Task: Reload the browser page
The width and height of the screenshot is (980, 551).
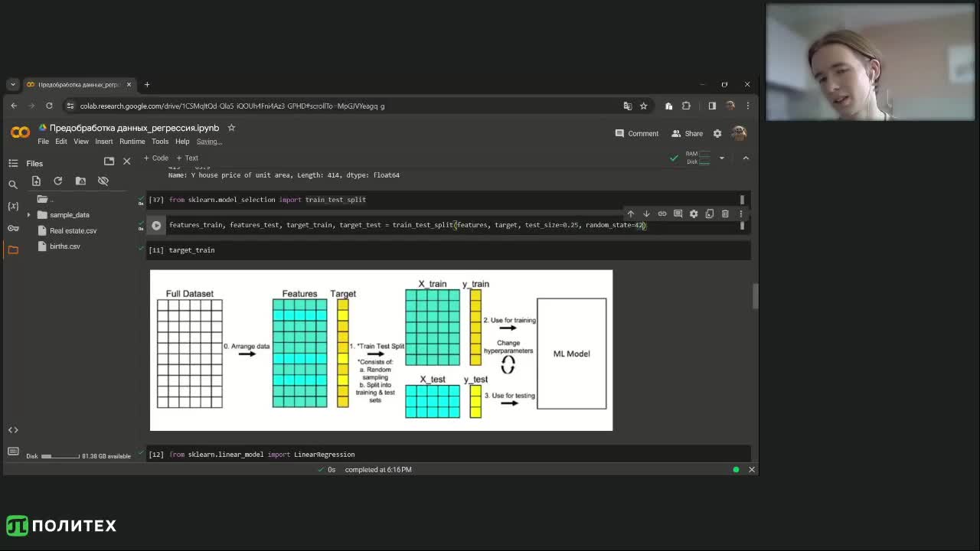Action: point(49,106)
